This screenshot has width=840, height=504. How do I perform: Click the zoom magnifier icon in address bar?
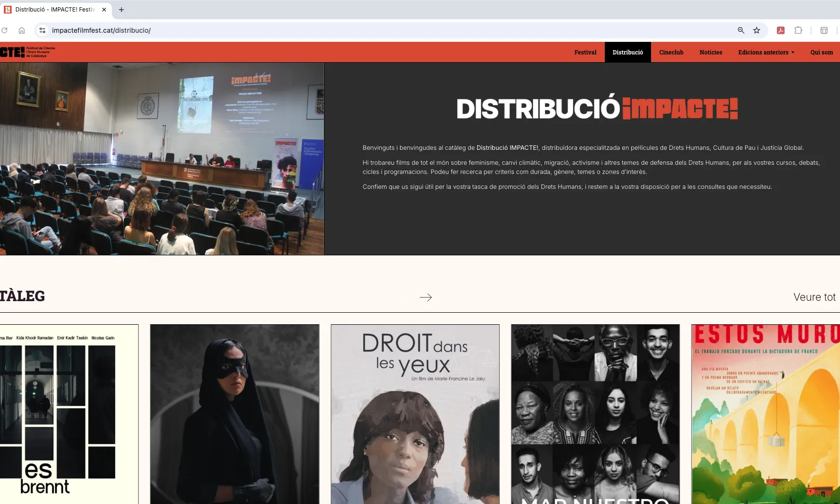[741, 30]
